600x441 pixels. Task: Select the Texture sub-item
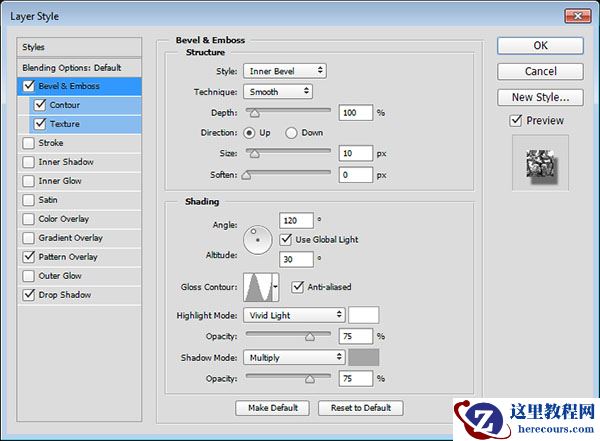pyautogui.click(x=64, y=124)
